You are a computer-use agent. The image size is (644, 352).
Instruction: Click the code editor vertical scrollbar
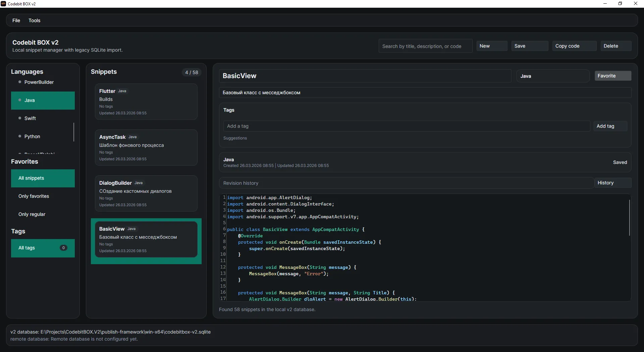click(x=629, y=218)
